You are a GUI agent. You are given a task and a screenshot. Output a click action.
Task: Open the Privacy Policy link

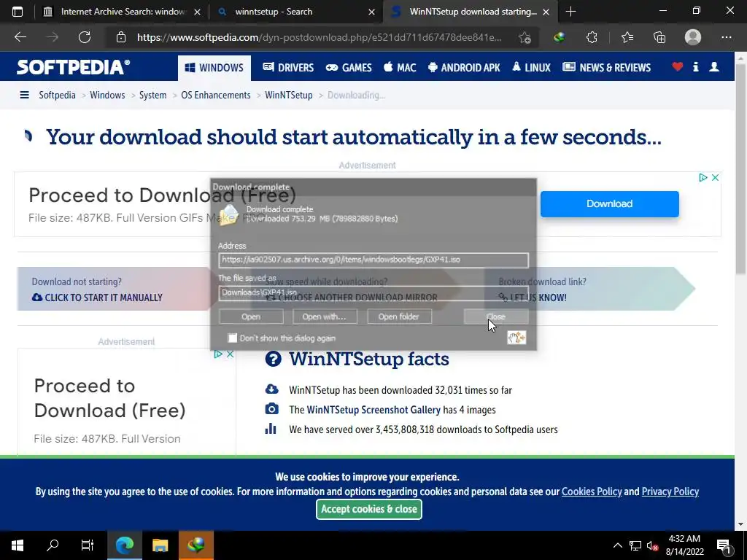pos(670,491)
